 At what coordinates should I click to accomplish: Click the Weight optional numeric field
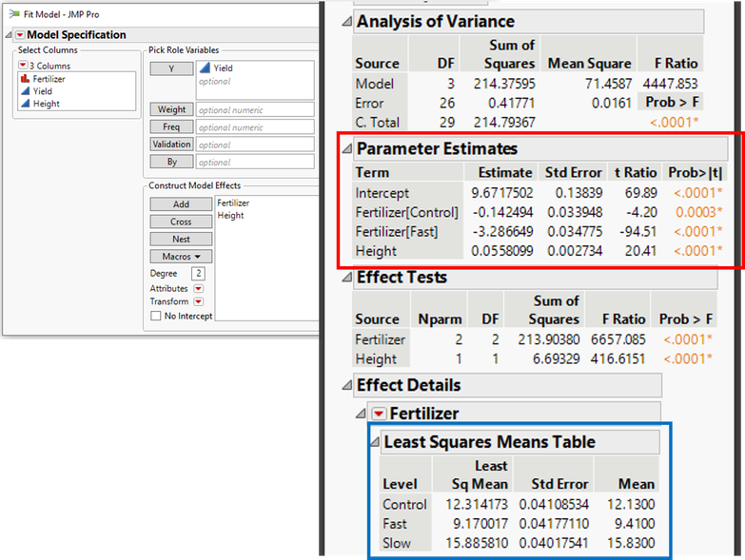255,109
